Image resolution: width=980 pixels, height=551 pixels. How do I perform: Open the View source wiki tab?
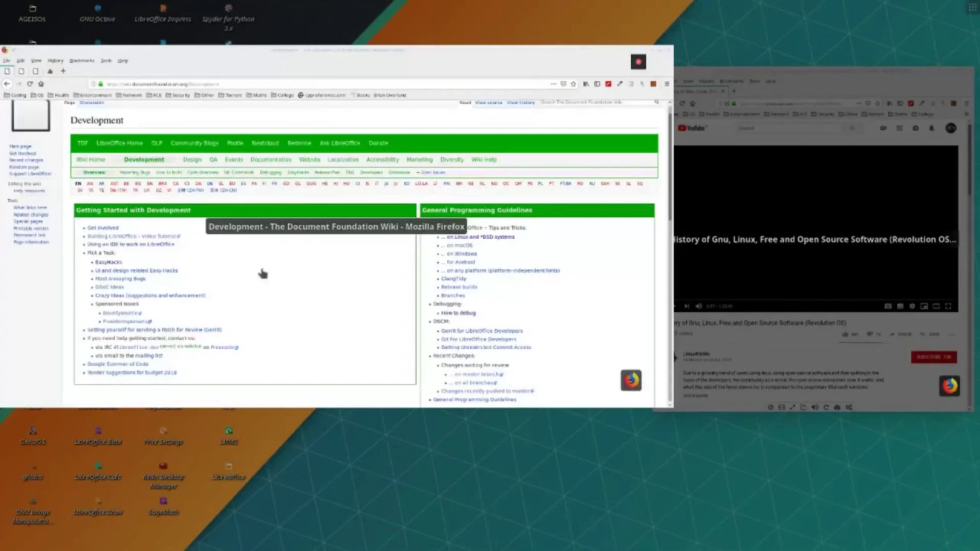pyautogui.click(x=488, y=103)
